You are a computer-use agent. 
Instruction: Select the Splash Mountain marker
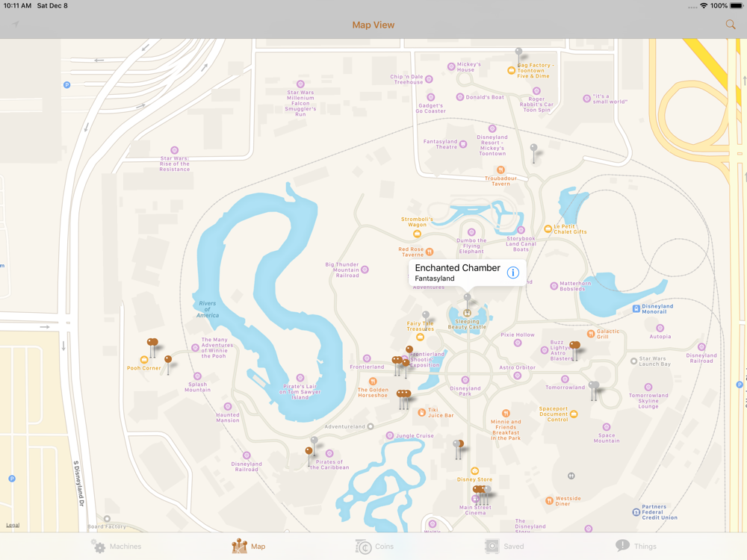198,376
